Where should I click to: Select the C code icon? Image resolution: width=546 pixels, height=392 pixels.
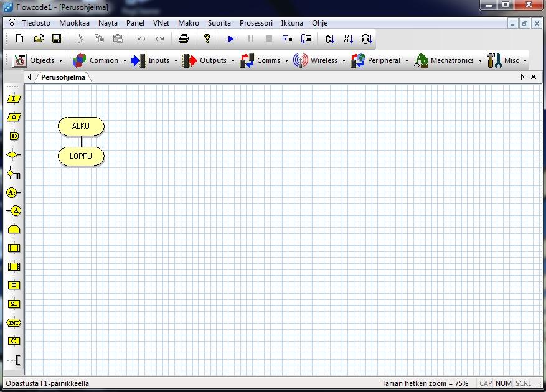click(14, 341)
